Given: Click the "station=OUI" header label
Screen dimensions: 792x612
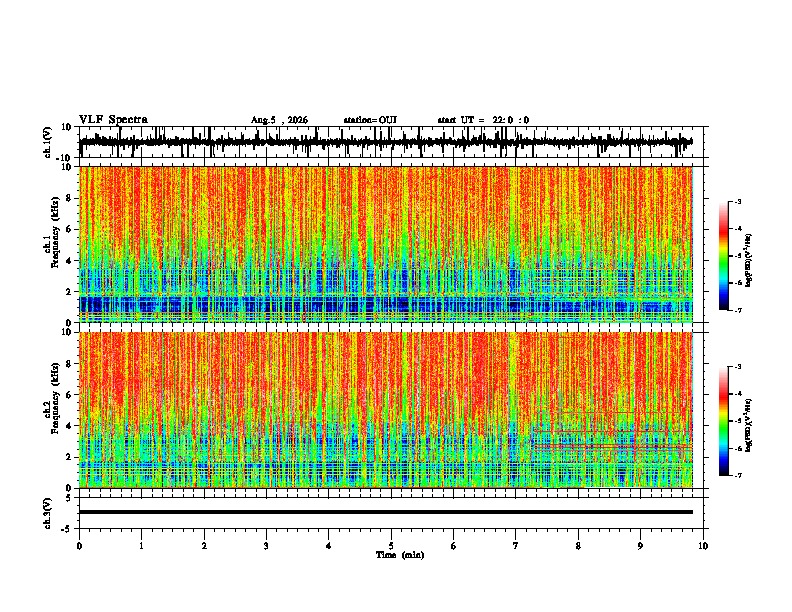Looking at the screenshot, I should tap(370, 120).
